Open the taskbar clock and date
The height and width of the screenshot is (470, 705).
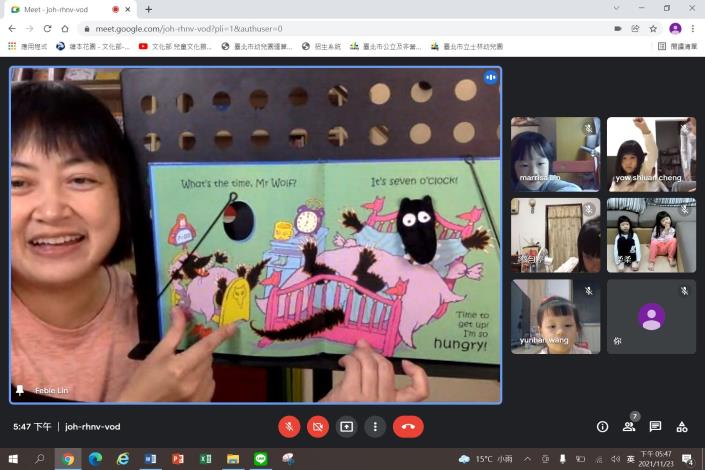coord(656,459)
